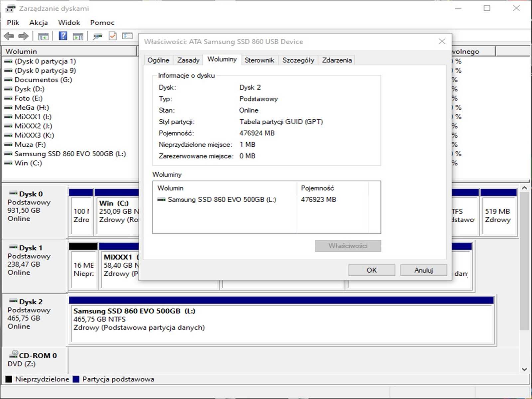Switch to the Sterownik tab
This screenshot has height=399, width=532.
coord(259,60)
